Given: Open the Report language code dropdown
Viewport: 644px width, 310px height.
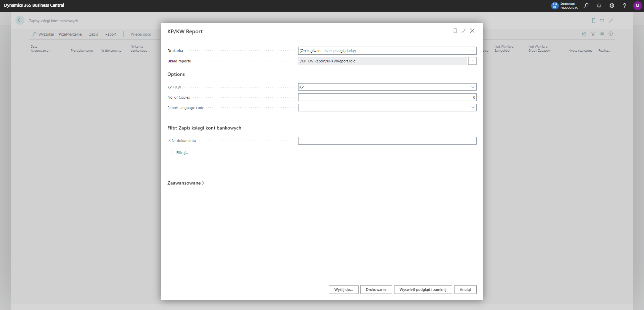Looking at the screenshot, I should tap(473, 108).
